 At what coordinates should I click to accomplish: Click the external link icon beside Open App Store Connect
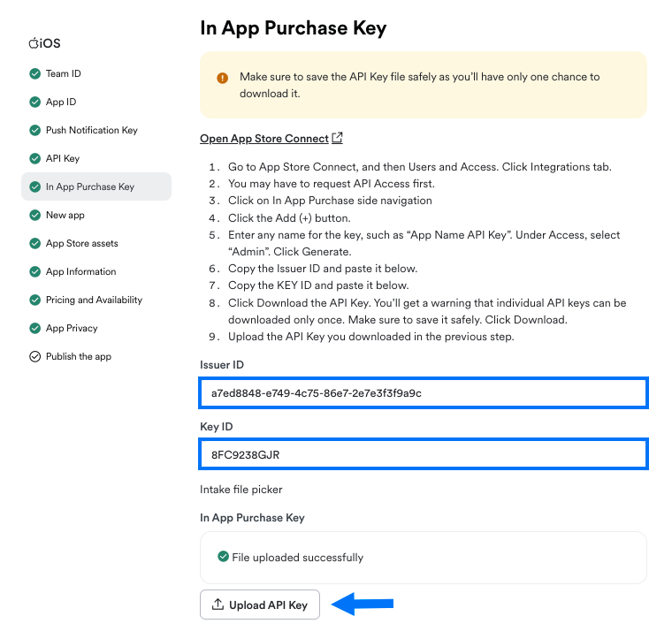[x=337, y=138]
